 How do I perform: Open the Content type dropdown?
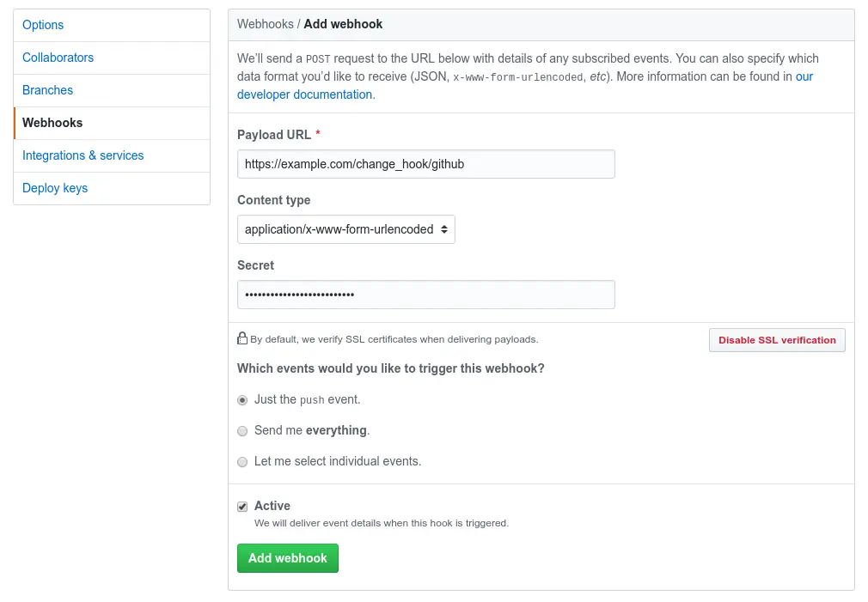pos(345,229)
